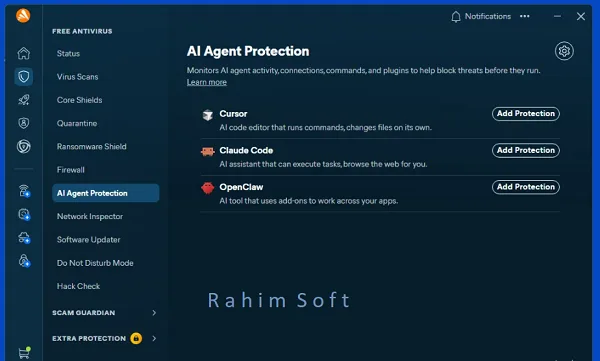The height and width of the screenshot is (361, 600).
Task: Add Protection for Claude Code
Action: 526,150
